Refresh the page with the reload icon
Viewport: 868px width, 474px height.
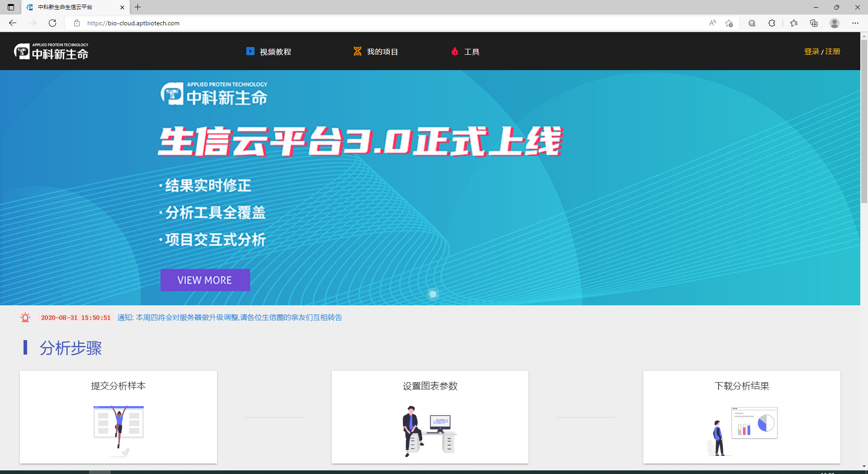[x=52, y=23]
